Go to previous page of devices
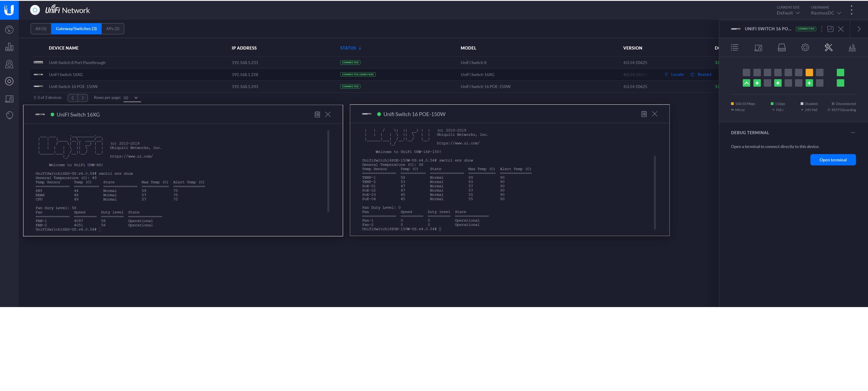This screenshot has height=391, width=868. pyautogui.click(x=72, y=98)
